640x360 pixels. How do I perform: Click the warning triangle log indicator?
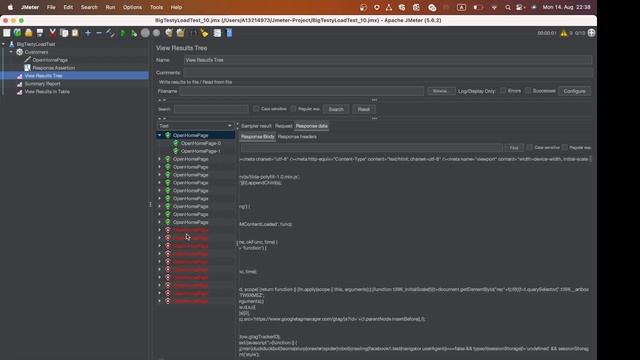[564, 33]
